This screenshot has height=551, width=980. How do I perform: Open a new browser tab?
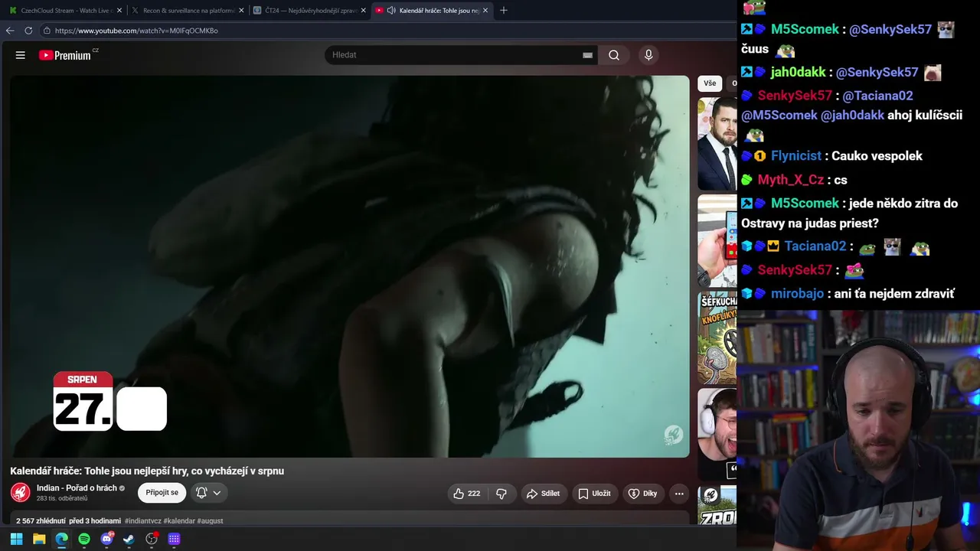503,11
